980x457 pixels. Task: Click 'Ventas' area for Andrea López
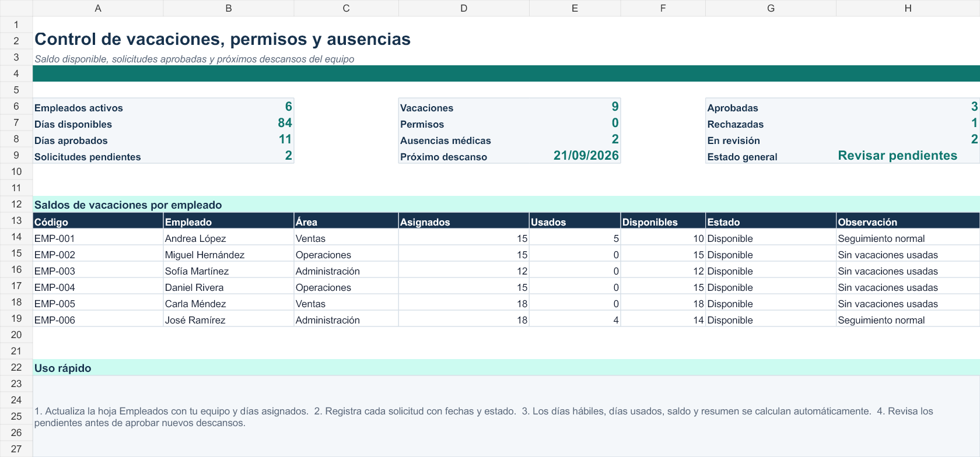(310, 238)
